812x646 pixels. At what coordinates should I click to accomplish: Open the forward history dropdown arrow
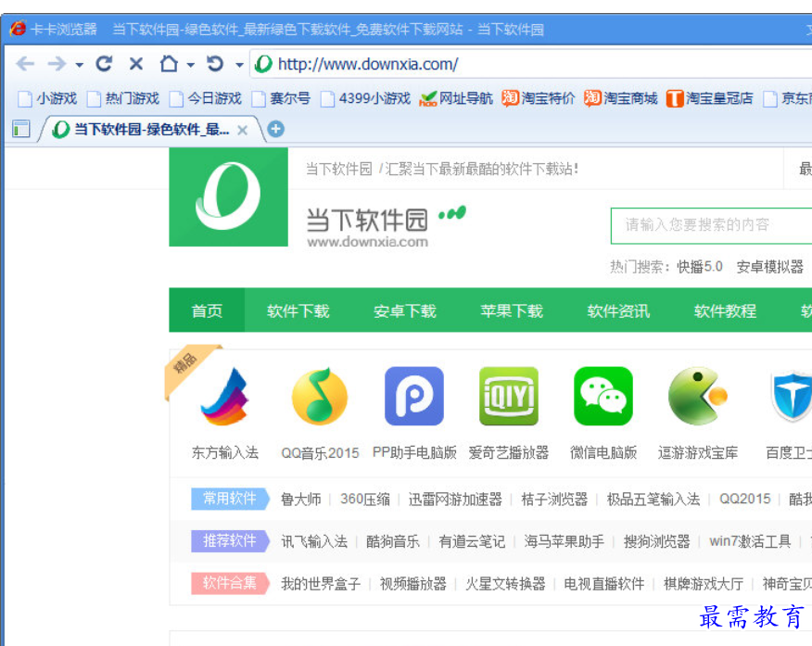click(x=79, y=65)
